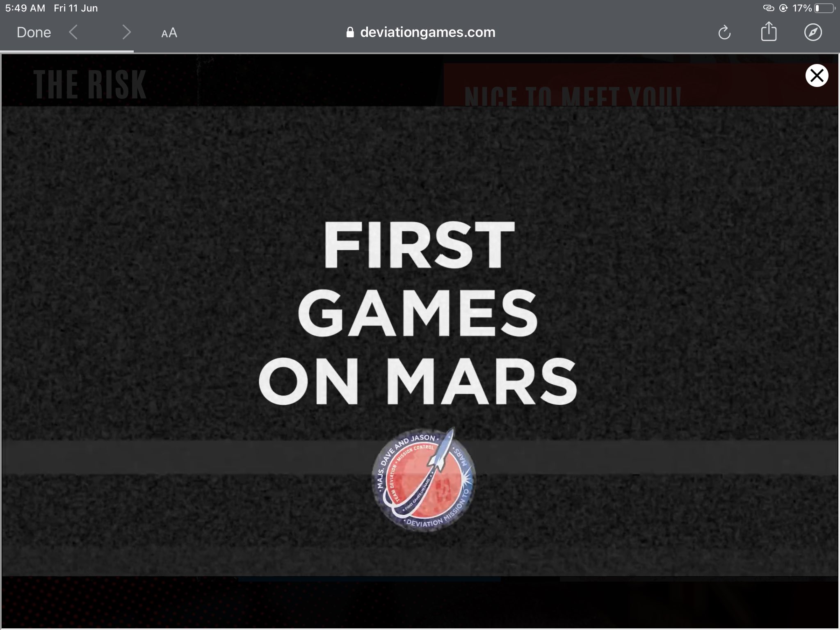Tap the dimmed NICE TO MEET YOU heading

click(x=573, y=96)
